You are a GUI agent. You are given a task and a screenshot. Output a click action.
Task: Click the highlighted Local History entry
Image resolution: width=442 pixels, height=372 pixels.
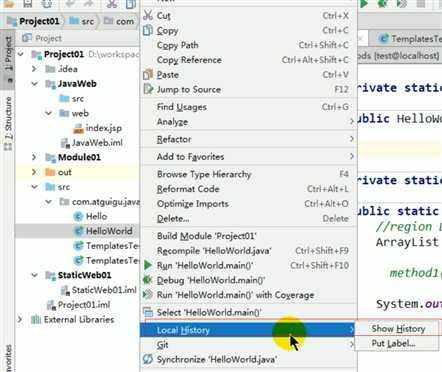[249, 330]
